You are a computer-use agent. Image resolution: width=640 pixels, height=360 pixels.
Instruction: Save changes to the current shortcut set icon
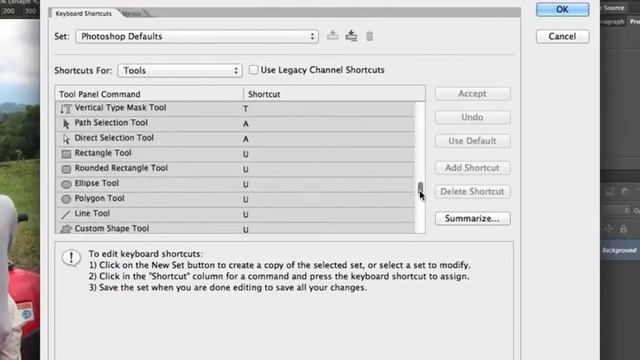coord(333,36)
